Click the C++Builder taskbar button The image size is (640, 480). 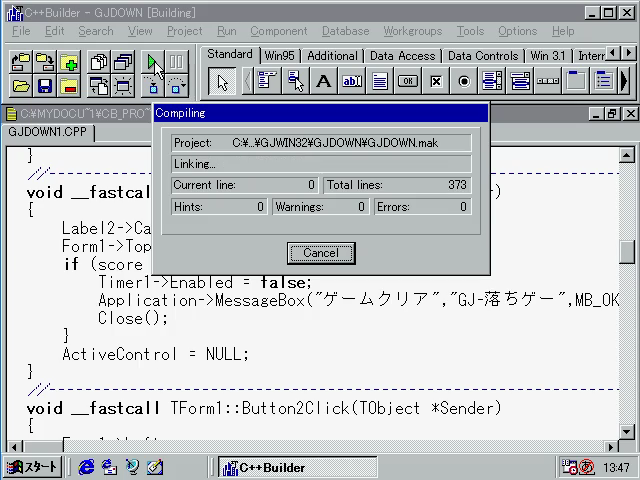tap(298, 467)
